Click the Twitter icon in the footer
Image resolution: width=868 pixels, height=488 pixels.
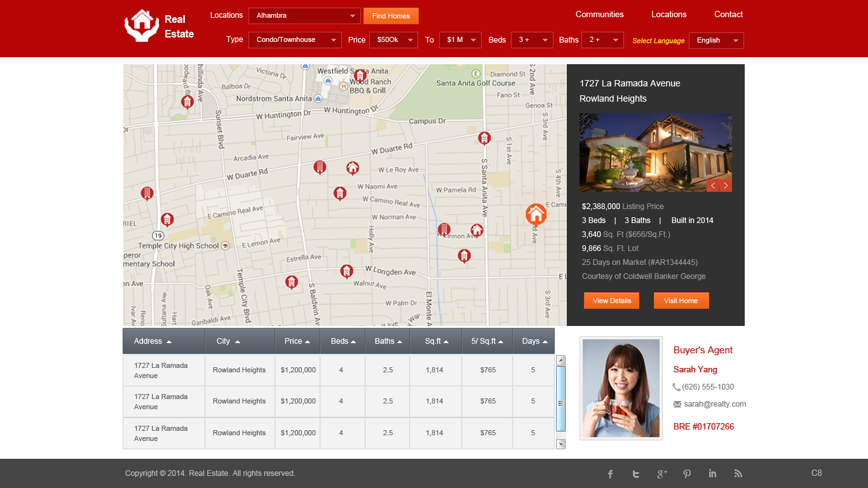pyautogui.click(x=635, y=473)
